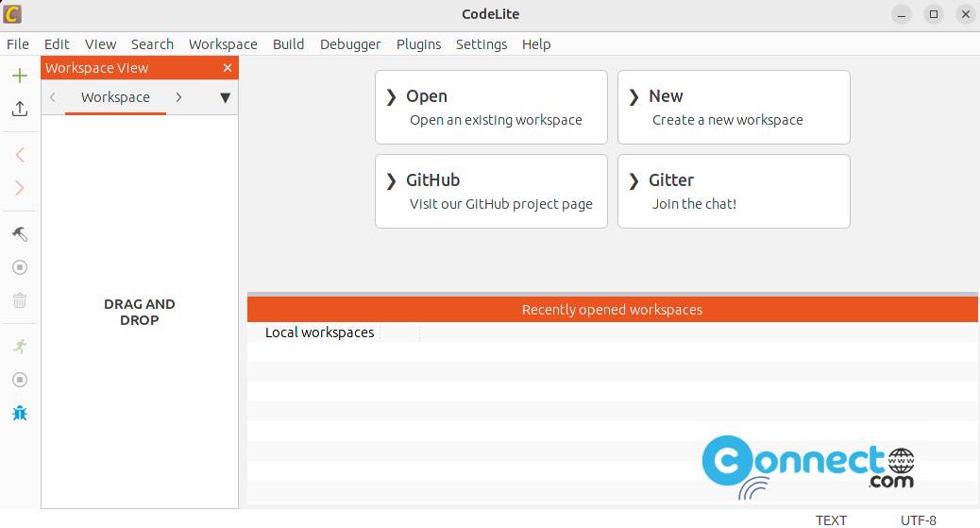Open the Settings menu

[x=482, y=44]
